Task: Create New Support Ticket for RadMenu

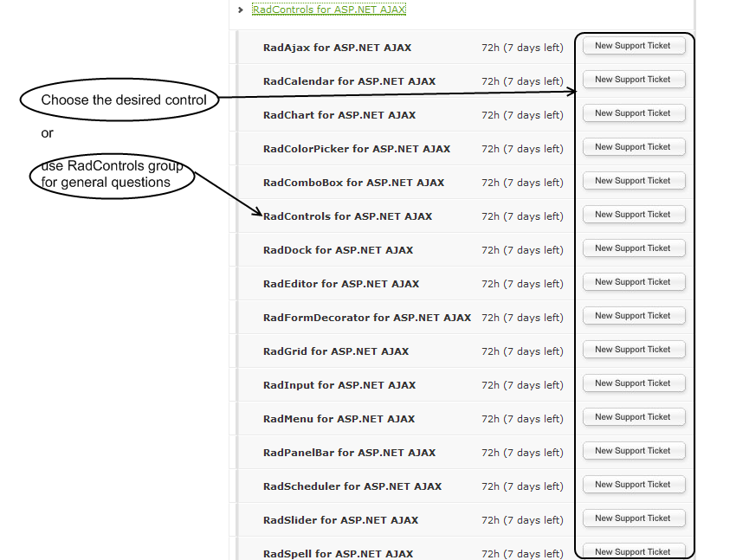Action: click(x=633, y=417)
